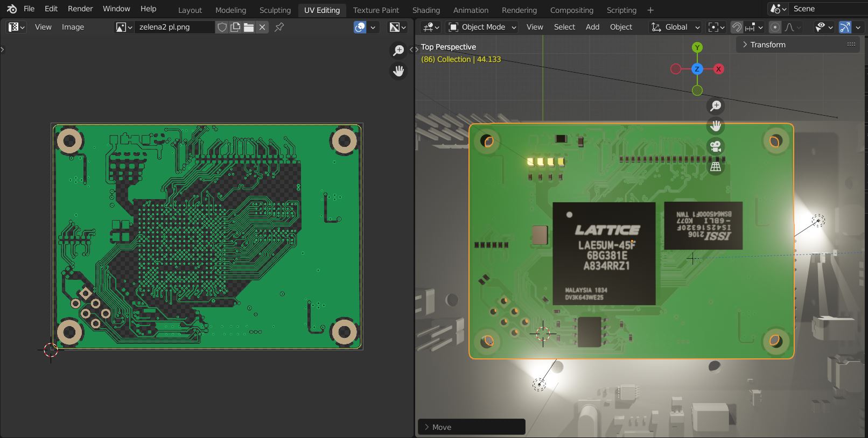Expand the Transform panel

pos(799,45)
